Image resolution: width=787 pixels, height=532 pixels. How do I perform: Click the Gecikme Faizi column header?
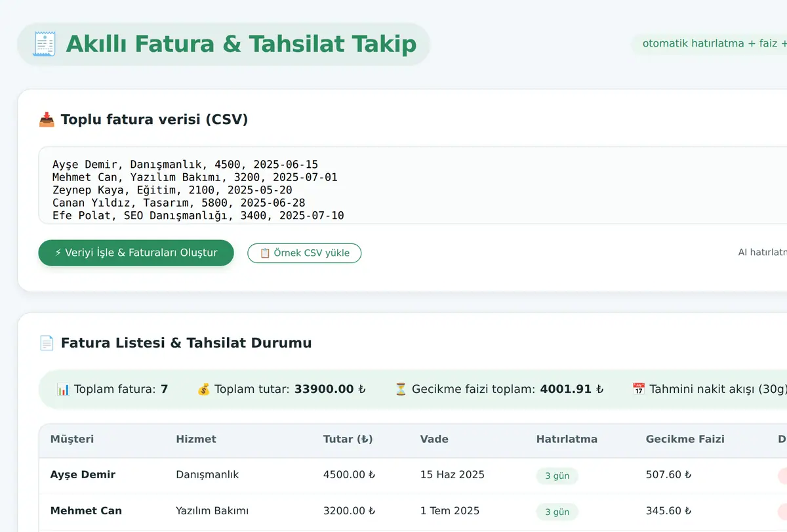[x=685, y=439]
